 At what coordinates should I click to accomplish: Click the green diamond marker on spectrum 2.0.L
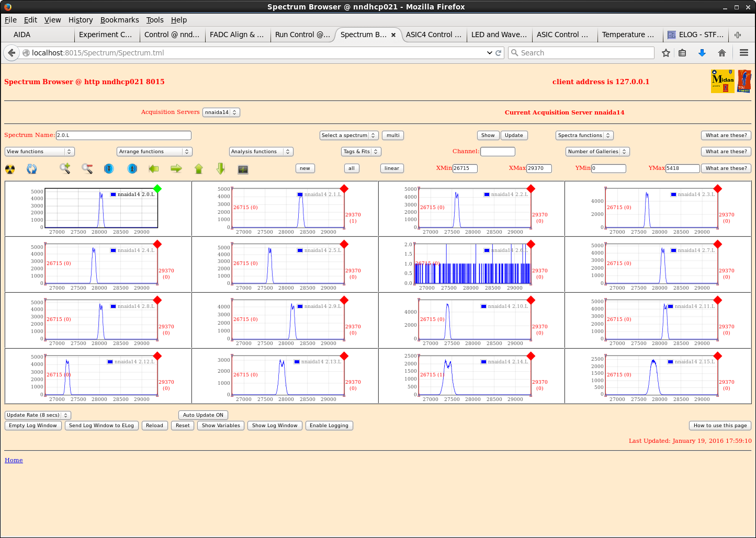click(x=157, y=189)
